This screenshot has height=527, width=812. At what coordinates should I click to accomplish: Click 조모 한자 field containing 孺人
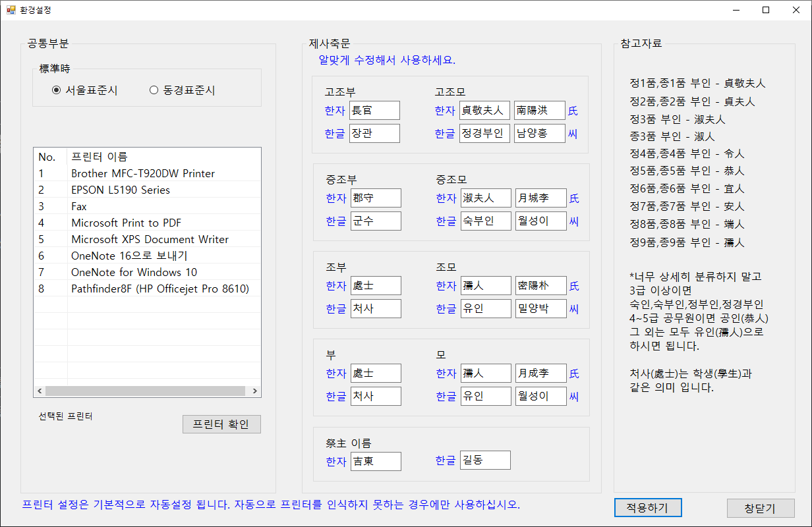486,286
